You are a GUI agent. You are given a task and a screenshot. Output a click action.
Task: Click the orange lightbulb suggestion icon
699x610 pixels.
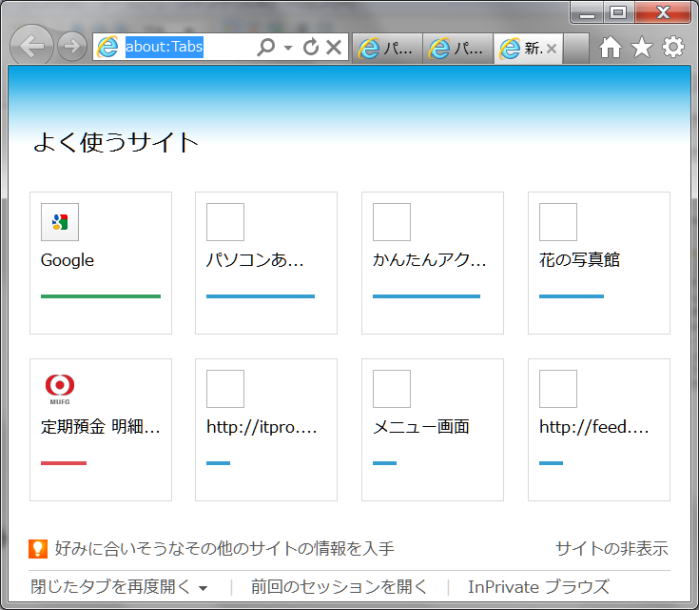pyautogui.click(x=38, y=548)
